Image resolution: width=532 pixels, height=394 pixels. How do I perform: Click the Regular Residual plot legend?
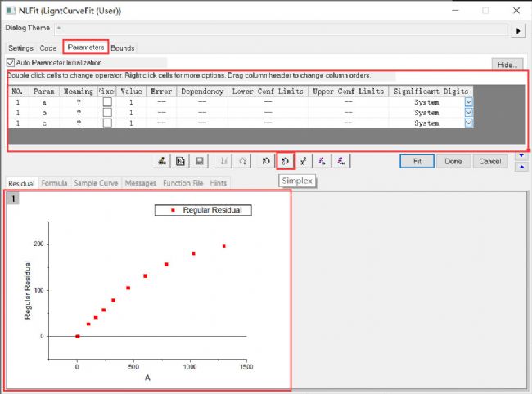click(203, 210)
